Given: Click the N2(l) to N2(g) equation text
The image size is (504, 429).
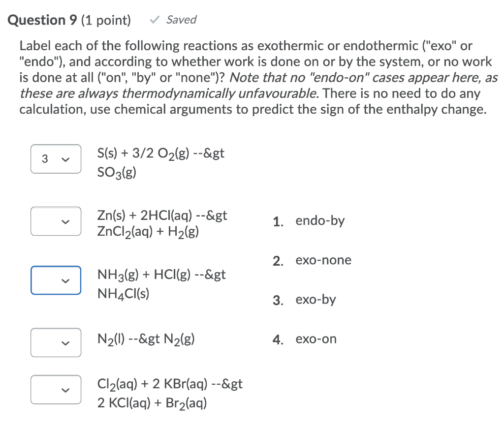Looking at the screenshot, I should point(145,339).
